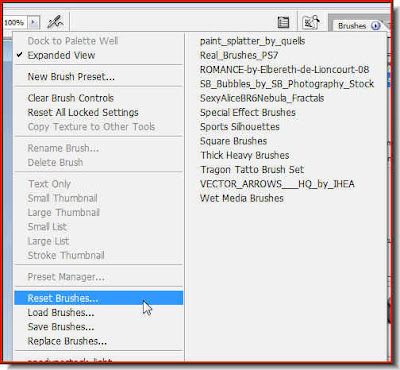Select Text Only view option
Viewport: 400px width, 370px height.
pos(99,184)
